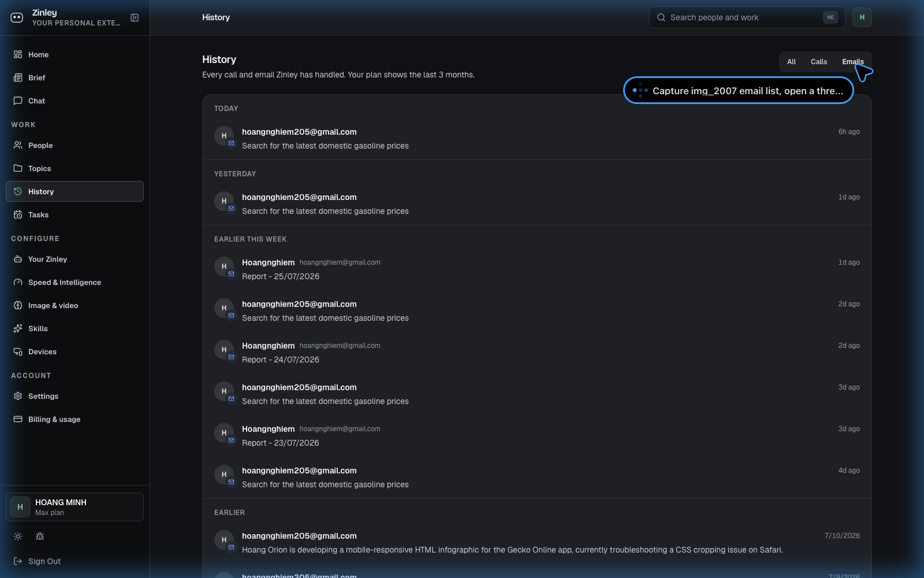Image resolution: width=924 pixels, height=578 pixels.
Task: Open Your Zinley configuration
Action: point(74,259)
